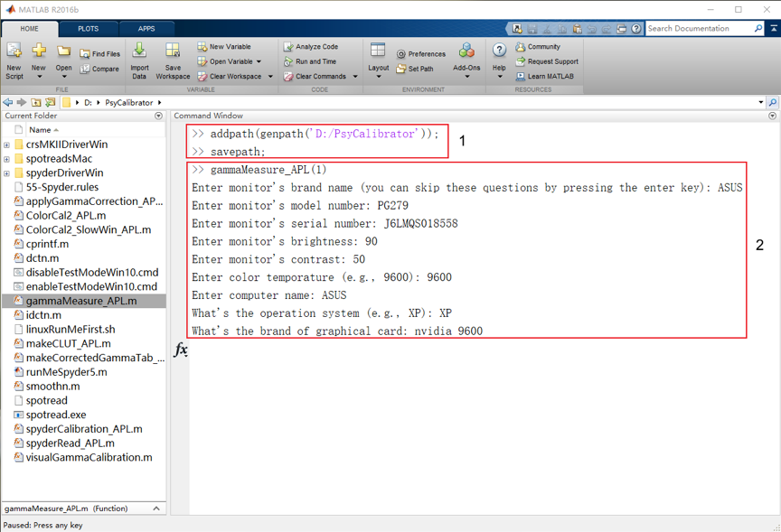Open the Current Folder panel actions menu
Screen dimensions: 781x532
(x=158, y=116)
